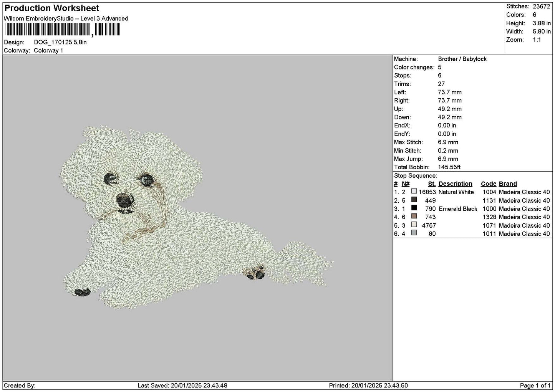The image size is (555, 392).
Task: Click the barcode under the software name
Action: tap(63, 30)
